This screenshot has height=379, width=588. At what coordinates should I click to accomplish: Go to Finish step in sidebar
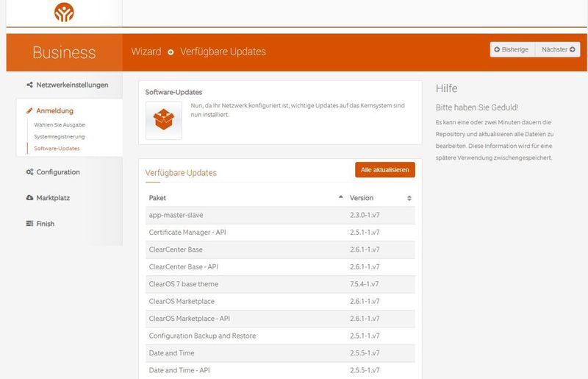click(45, 224)
